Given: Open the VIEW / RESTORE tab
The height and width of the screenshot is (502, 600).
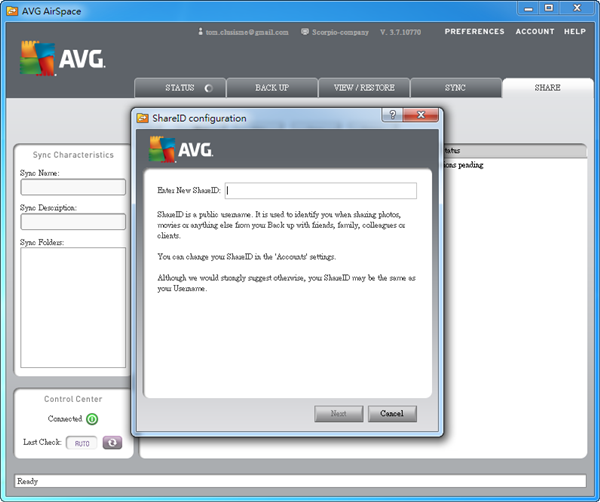Looking at the screenshot, I should coord(364,88).
